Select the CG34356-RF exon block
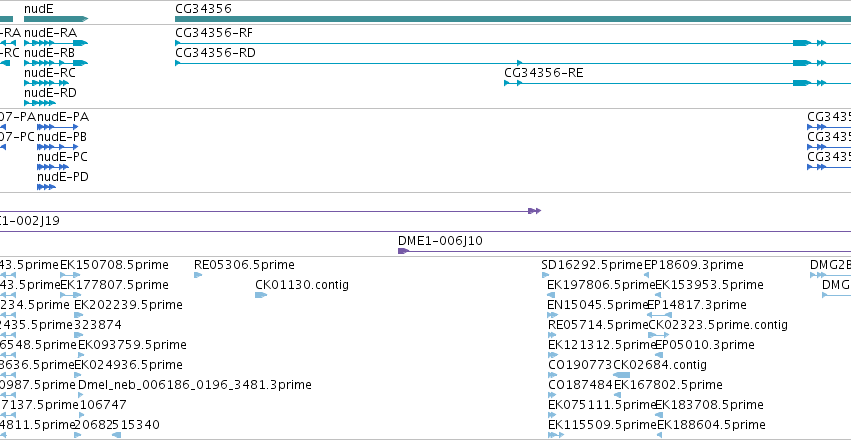The image size is (851, 440). pos(802,43)
